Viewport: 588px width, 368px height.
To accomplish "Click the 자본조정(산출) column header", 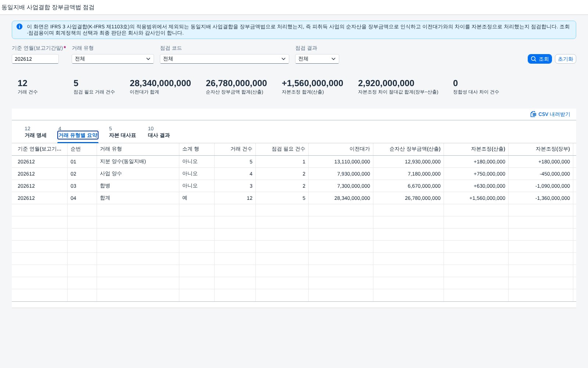I will [x=476, y=149].
